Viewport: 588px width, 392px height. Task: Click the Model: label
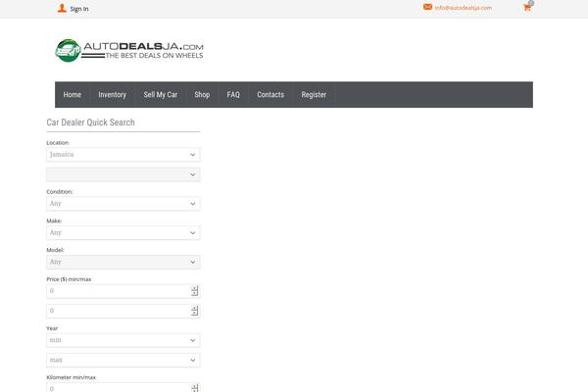point(55,250)
